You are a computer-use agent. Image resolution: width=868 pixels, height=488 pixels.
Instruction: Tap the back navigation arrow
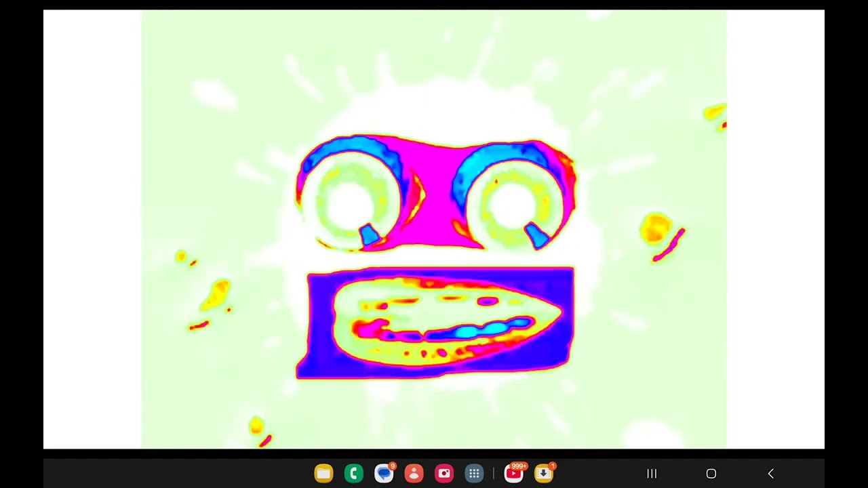pyautogui.click(x=770, y=474)
